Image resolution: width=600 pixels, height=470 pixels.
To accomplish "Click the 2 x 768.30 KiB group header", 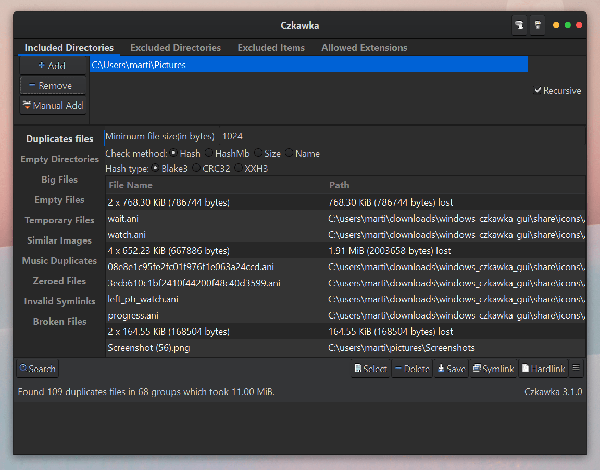I will coord(346,202).
